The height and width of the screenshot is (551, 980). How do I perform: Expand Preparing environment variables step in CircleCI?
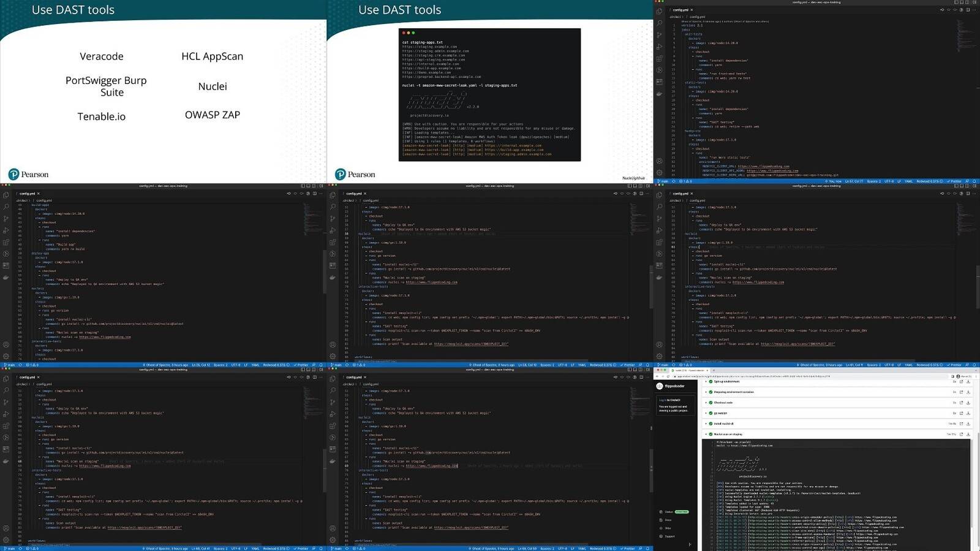coord(706,392)
